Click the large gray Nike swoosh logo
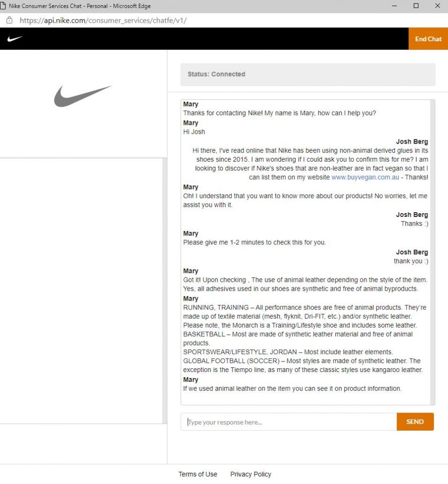The image size is (448, 484). (x=82, y=96)
